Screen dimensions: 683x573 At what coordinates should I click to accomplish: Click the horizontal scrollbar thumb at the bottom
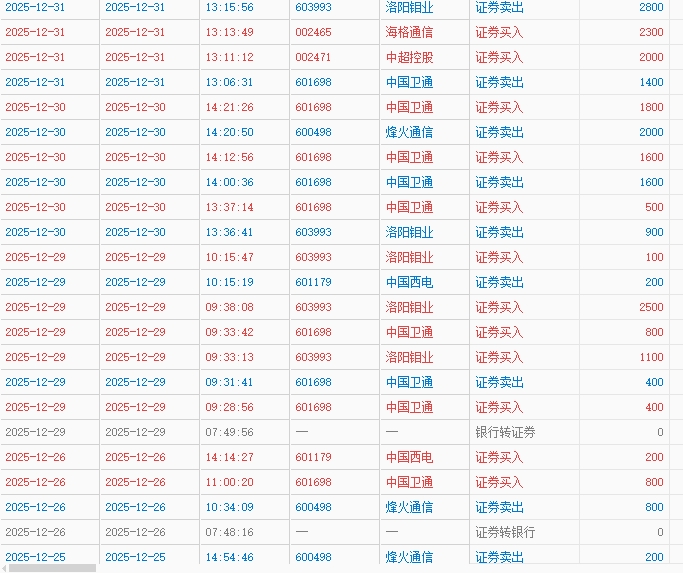[52, 568]
